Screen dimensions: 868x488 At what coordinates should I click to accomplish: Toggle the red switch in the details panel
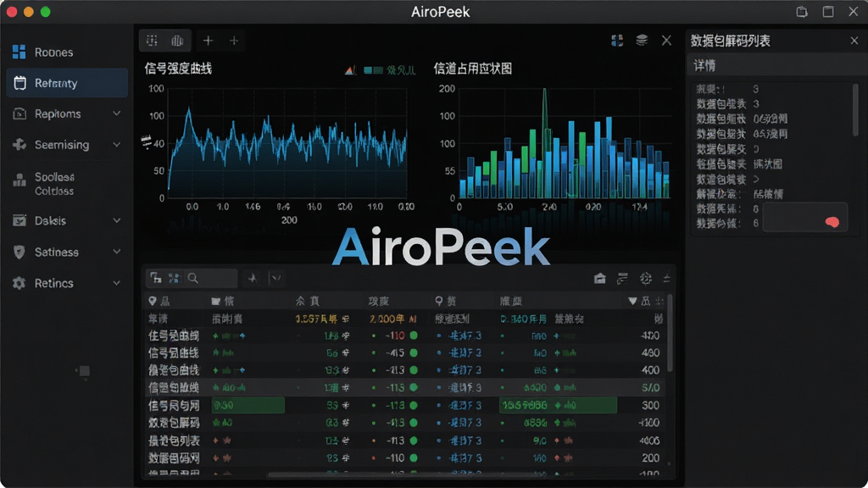832,222
